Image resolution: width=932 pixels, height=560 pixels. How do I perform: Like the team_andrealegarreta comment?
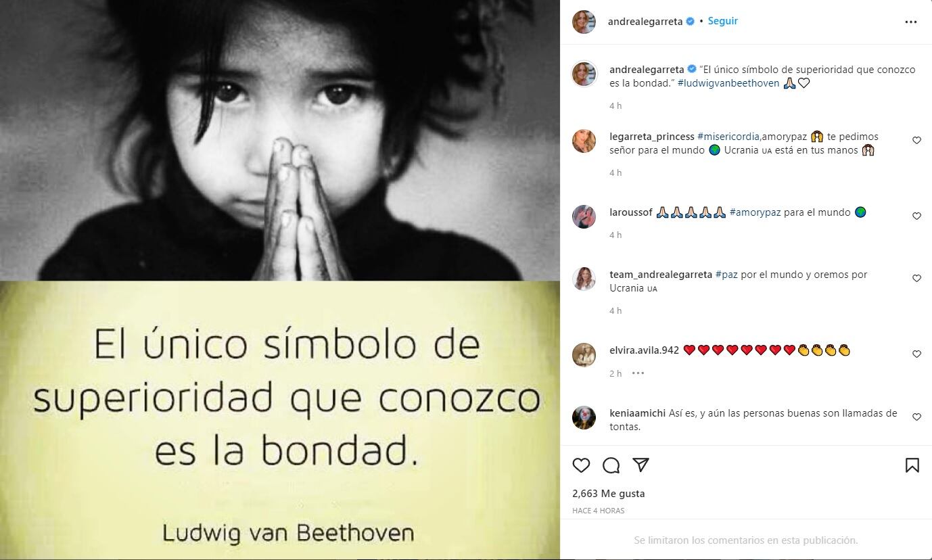point(917,279)
